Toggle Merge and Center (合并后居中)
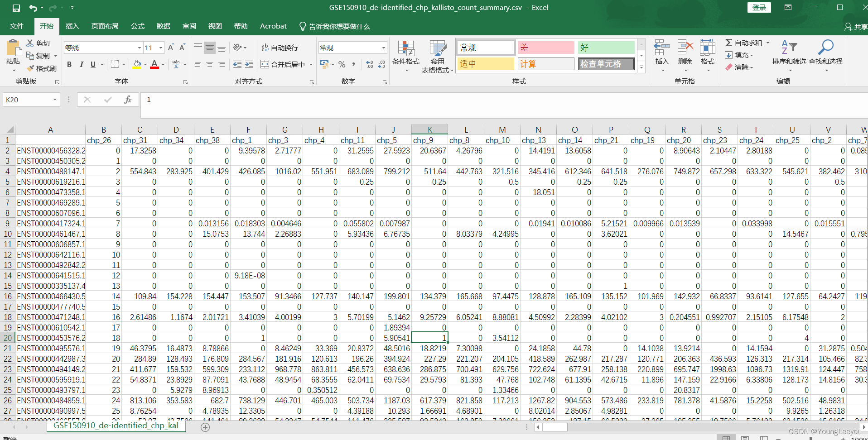 (x=283, y=64)
